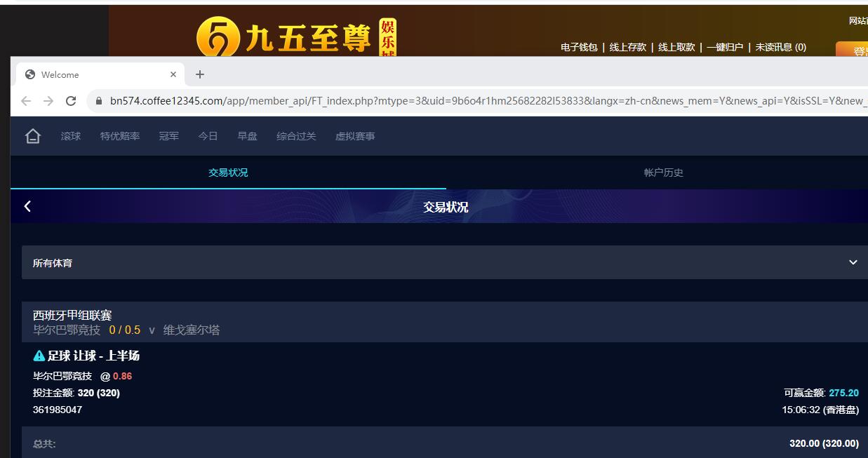
Task: Open the 综合过关 menu item
Action: click(296, 136)
